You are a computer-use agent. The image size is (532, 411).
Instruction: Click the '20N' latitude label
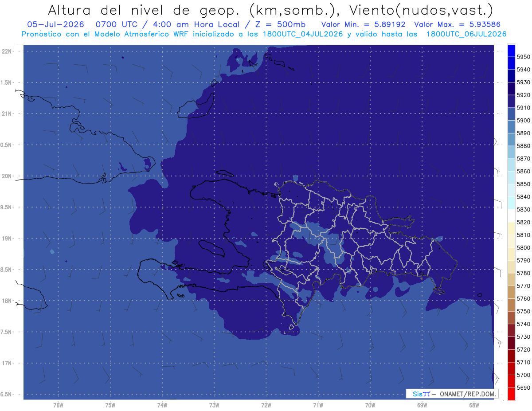click(x=7, y=176)
